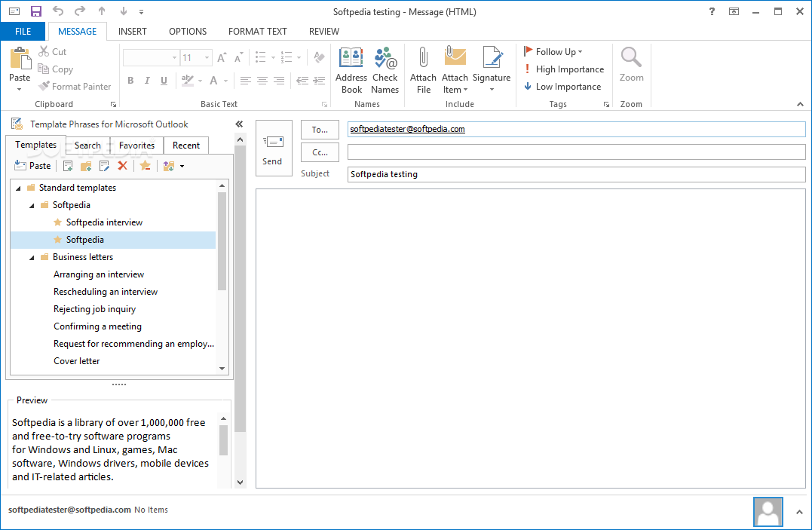The height and width of the screenshot is (530, 812).
Task: Open Recent tab in template pane
Action: 186,146
